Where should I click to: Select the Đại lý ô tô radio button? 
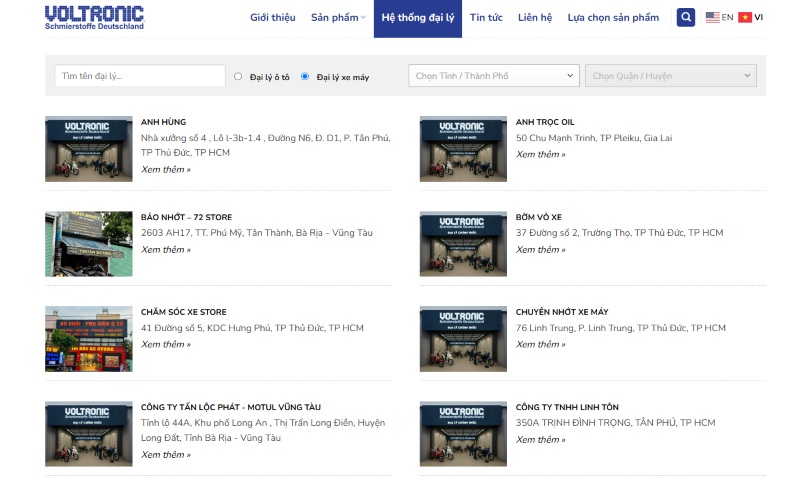tap(238, 76)
